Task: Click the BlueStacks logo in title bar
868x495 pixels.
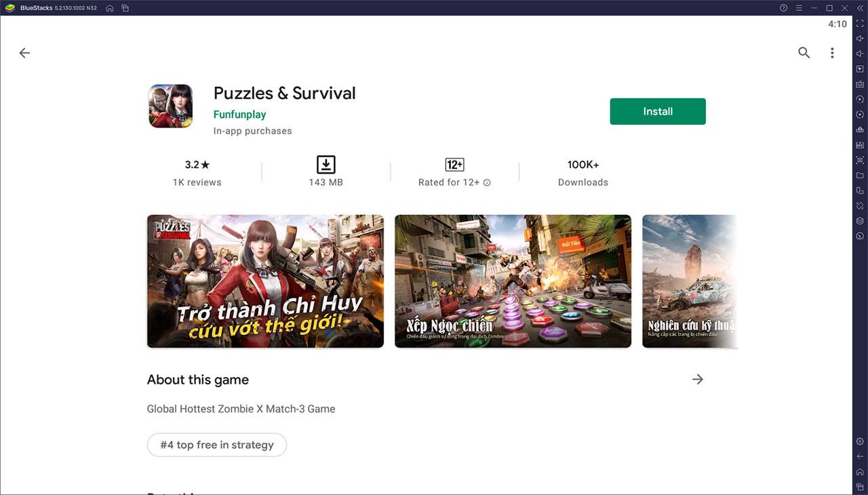Action: pyautogui.click(x=10, y=8)
